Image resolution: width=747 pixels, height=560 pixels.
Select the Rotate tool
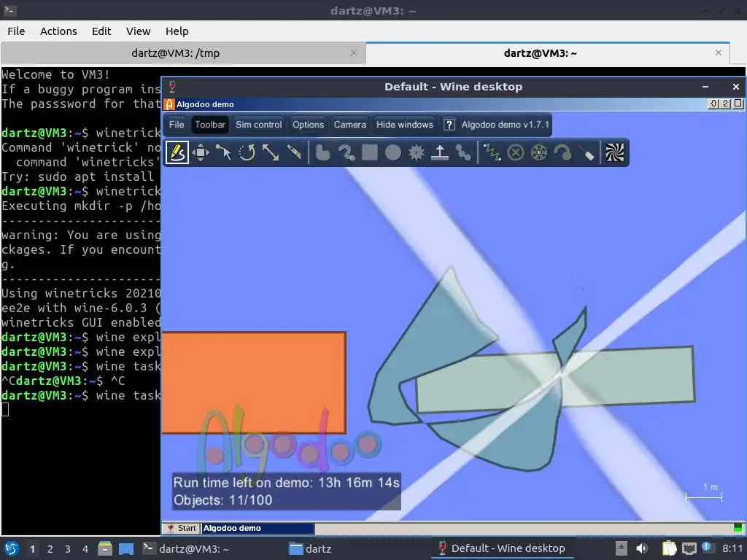tap(247, 152)
